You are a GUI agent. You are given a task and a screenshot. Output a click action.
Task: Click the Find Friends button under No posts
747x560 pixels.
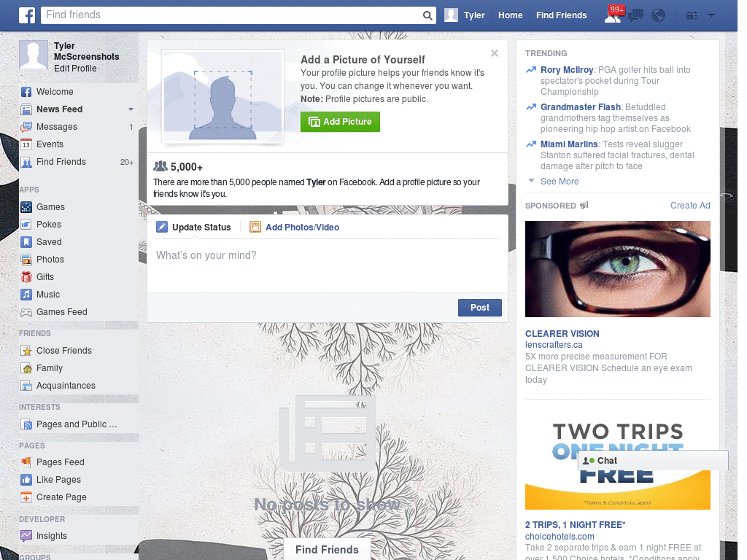pyautogui.click(x=327, y=550)
